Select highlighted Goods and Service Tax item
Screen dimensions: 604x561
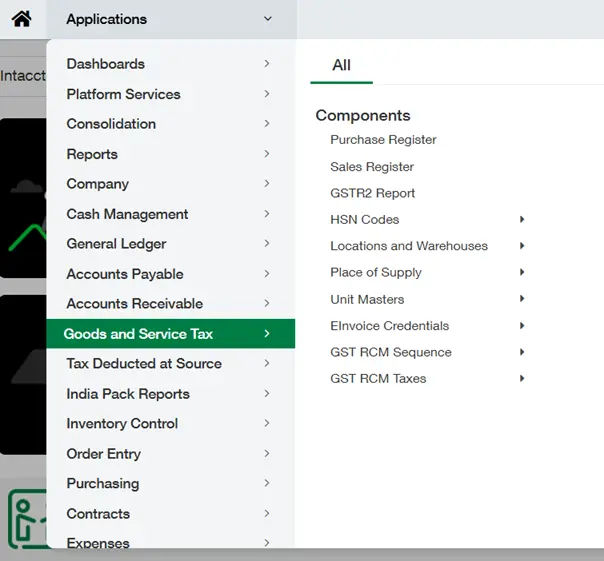[171, 334]
